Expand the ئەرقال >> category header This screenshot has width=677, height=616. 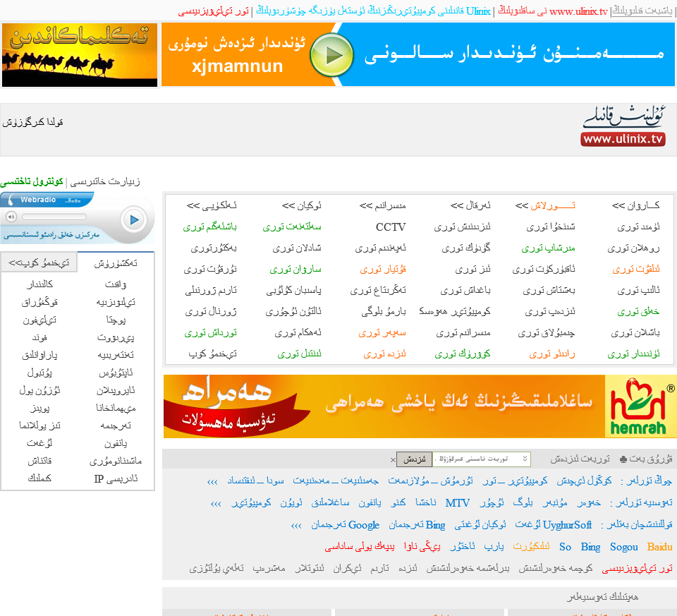[470, 205]
